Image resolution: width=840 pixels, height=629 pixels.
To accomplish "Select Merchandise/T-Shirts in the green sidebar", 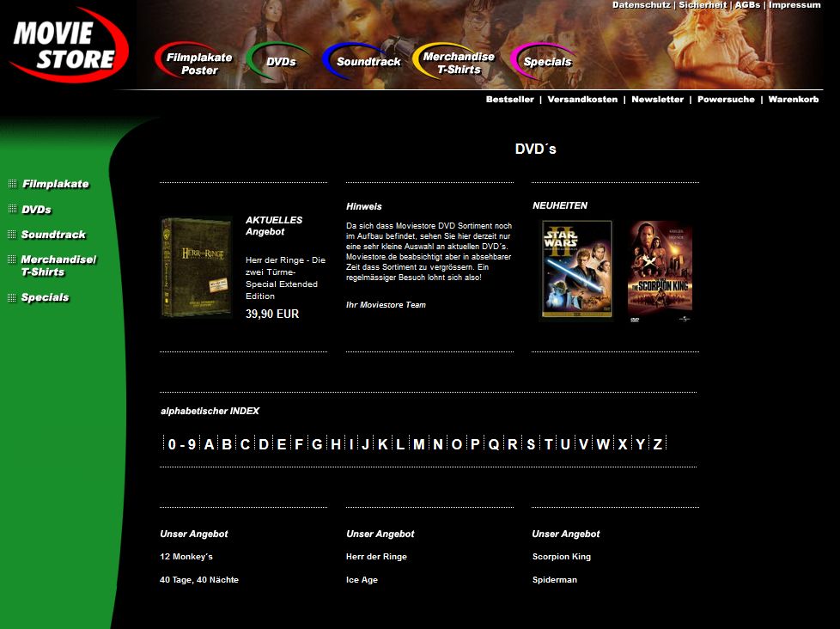I will click(x=58, y=266).
